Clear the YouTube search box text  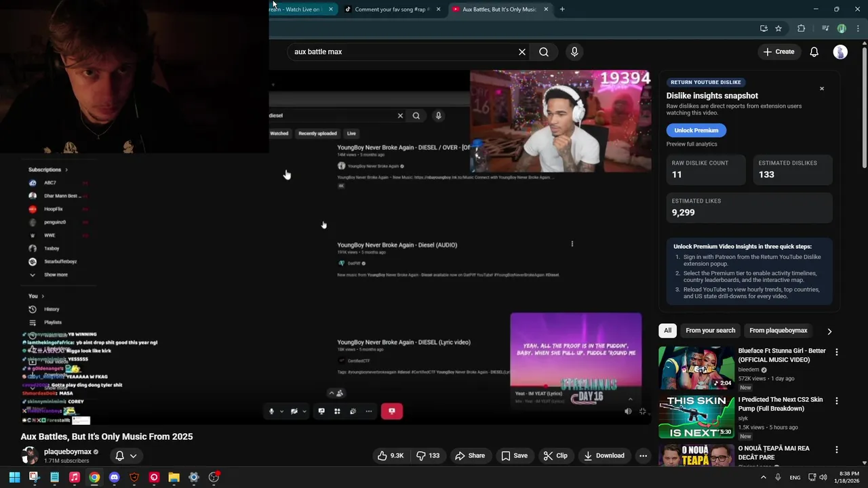coord(522,52)
